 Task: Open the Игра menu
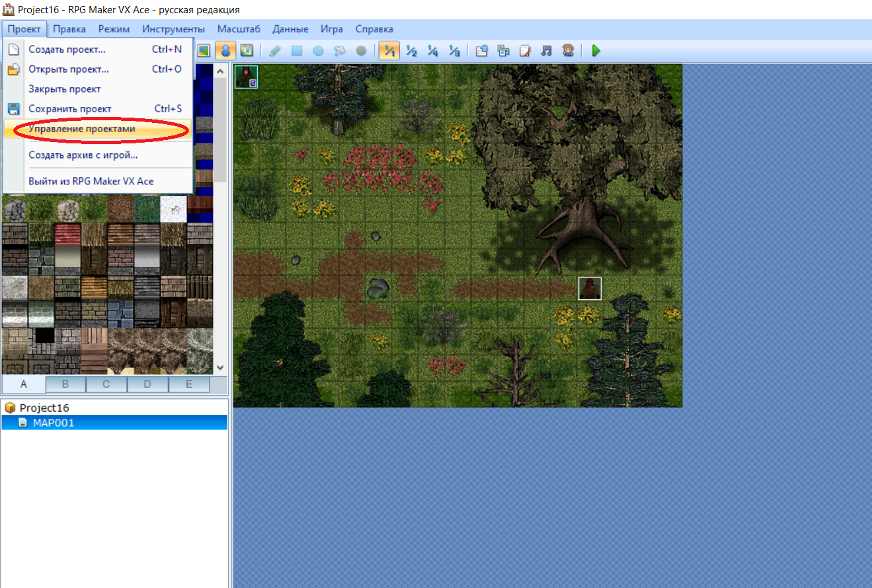[x=331, y=29]
